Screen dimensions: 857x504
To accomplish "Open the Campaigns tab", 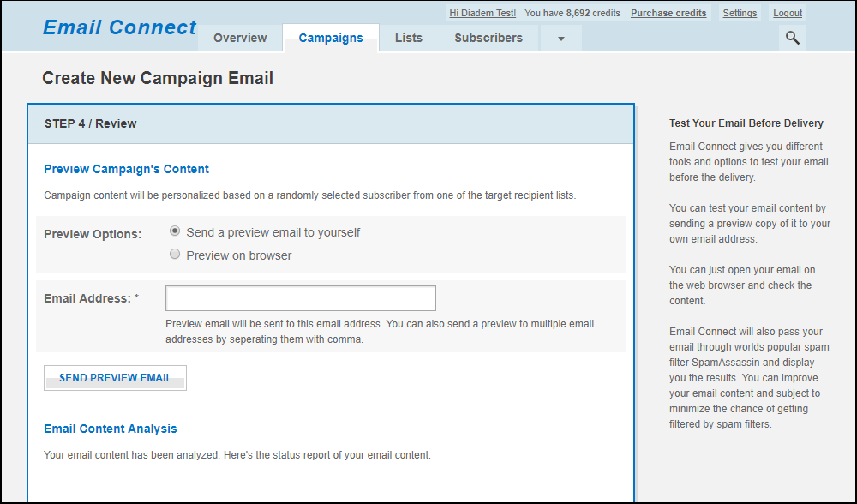I will pos(331,38).
